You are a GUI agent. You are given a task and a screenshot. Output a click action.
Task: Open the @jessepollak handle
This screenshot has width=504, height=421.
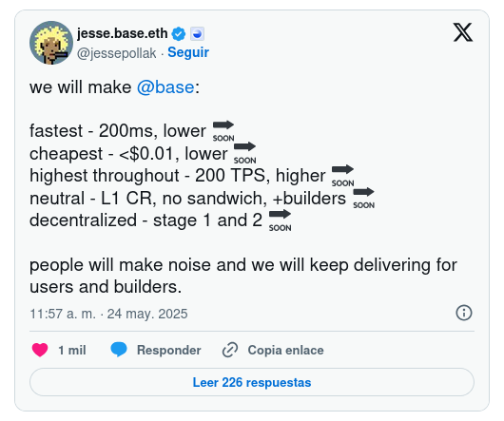pyautogui.click(x=116, y=53)
